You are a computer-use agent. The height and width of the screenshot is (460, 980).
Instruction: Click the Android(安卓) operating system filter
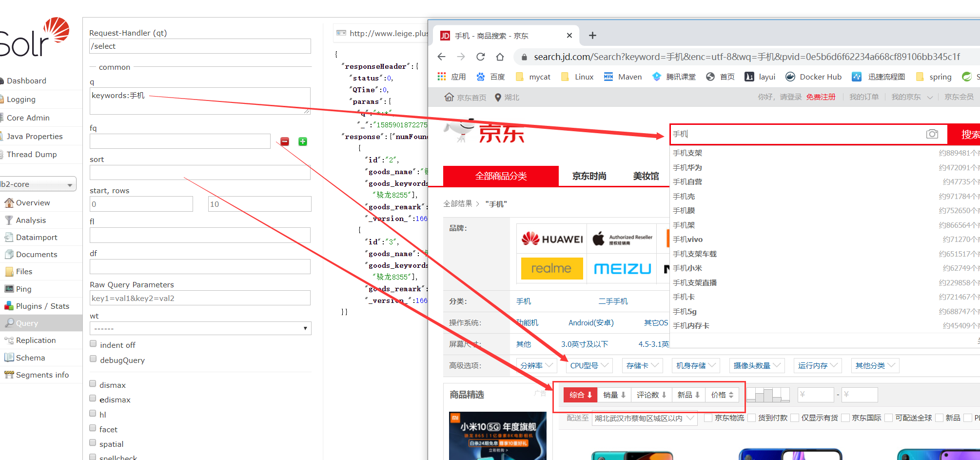point(591,322)
